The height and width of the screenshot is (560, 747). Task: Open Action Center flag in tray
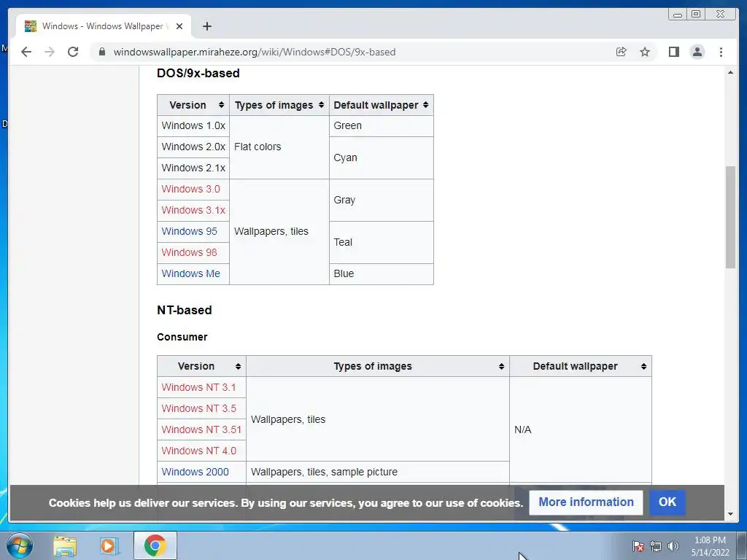pos(638,546)
